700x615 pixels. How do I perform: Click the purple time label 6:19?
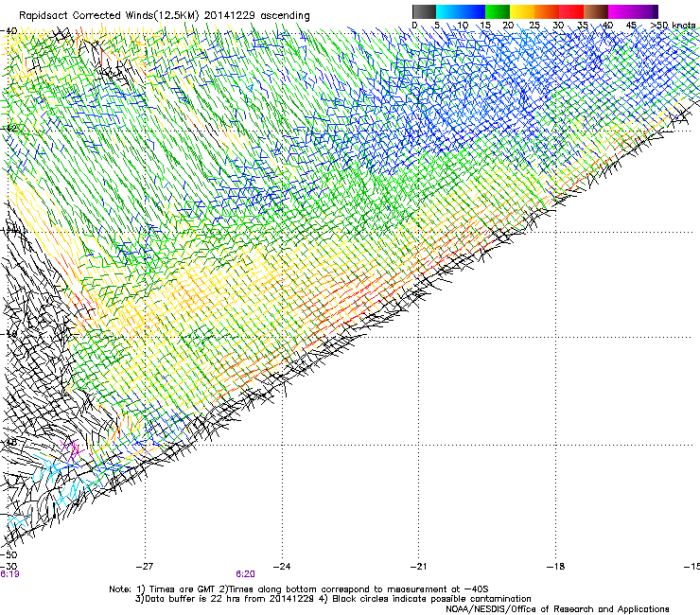[9, 574]
